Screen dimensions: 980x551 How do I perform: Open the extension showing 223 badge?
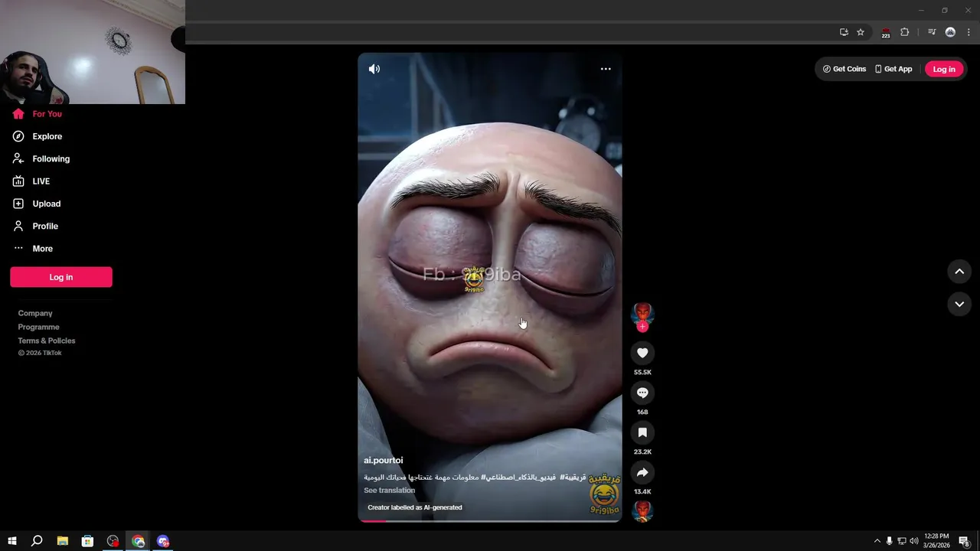tap(886, 33)
